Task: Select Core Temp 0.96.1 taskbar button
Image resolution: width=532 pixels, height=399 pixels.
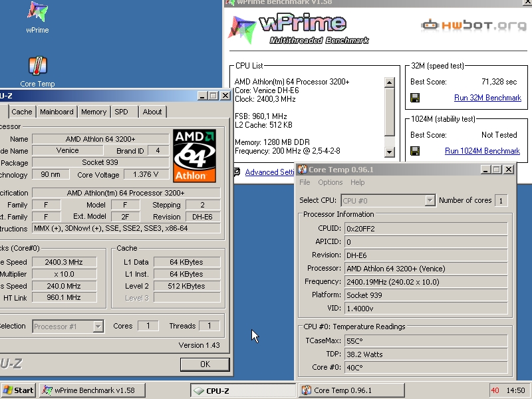Action: [352, 390]
